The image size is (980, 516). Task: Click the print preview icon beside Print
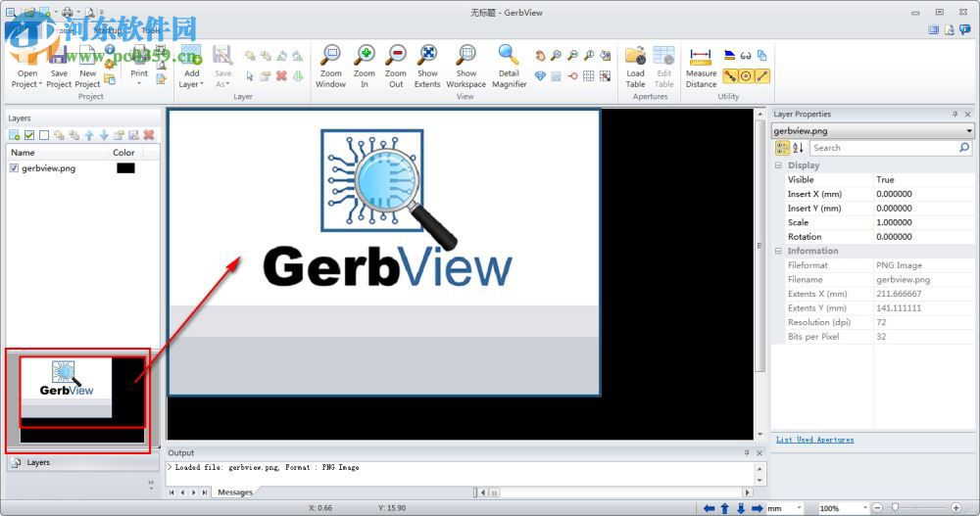point(162,64)
